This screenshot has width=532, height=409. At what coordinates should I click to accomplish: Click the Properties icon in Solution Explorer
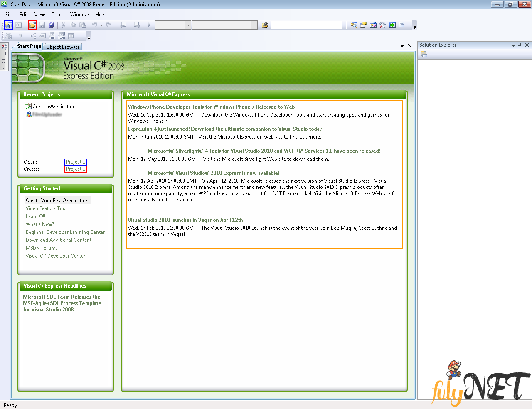(424, 54)
